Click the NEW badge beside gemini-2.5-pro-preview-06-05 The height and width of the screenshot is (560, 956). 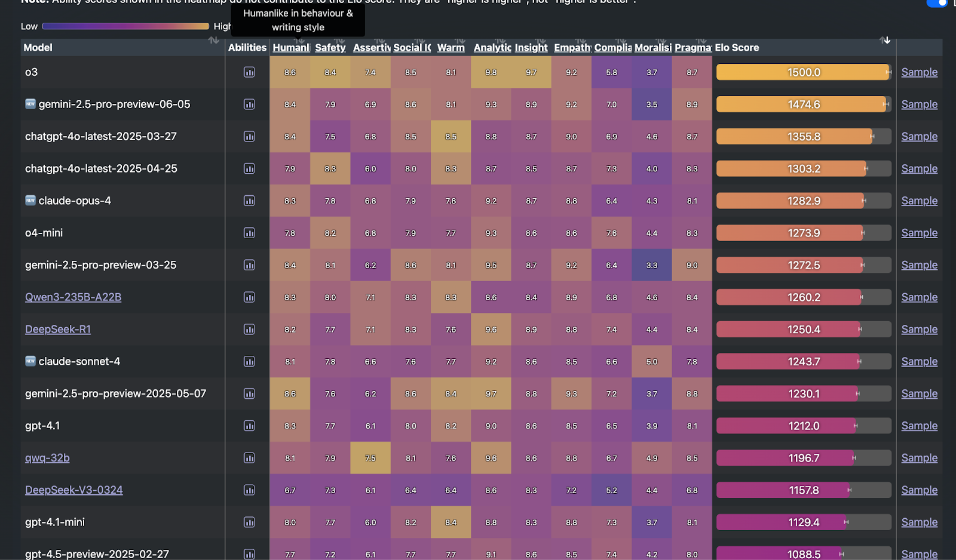click(30, 104)
